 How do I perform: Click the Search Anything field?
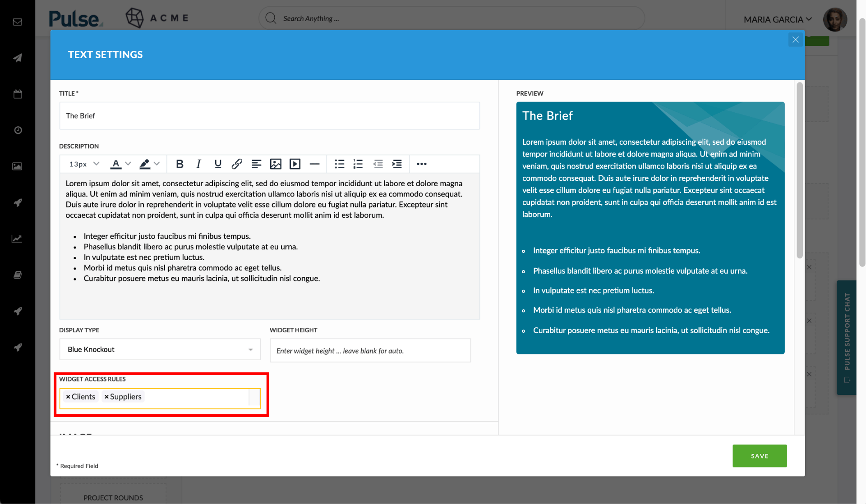coord(451,18)
